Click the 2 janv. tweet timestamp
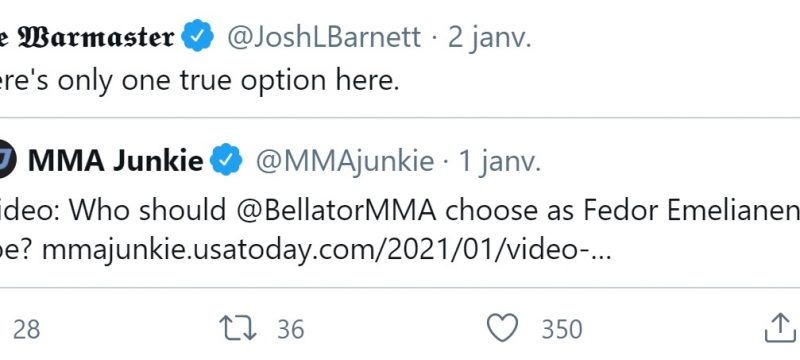The height and width of the screenshot is (360, 800). (x=490, y=37)
